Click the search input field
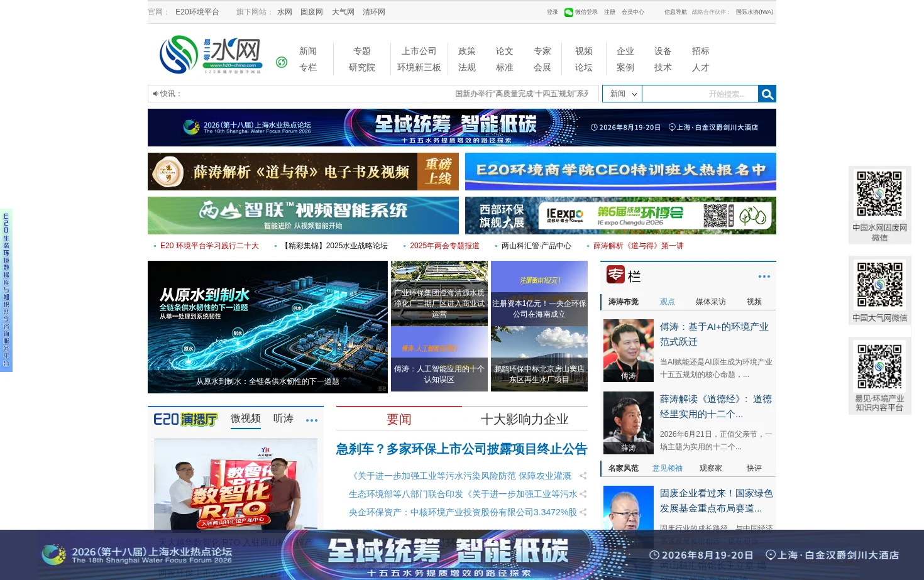The width and height of the screenshot is (924, 580). 700,94
